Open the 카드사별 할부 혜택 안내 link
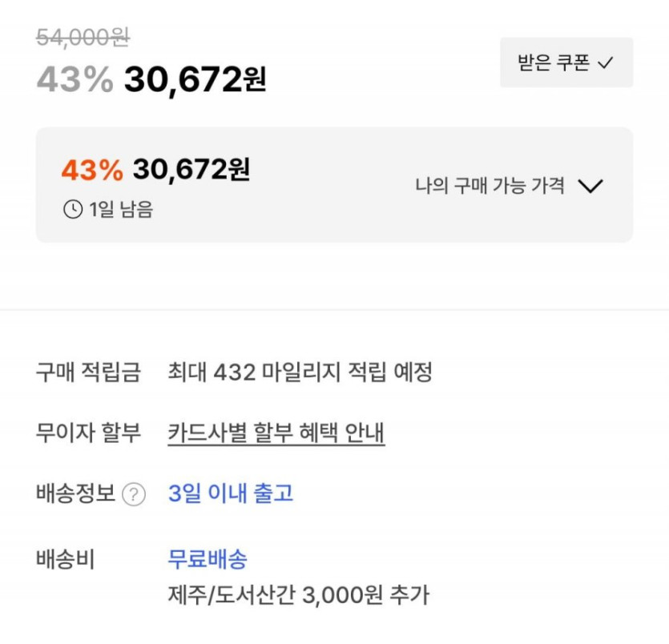The width and height of the screenshot is (669, 644). tap(276, 433)
